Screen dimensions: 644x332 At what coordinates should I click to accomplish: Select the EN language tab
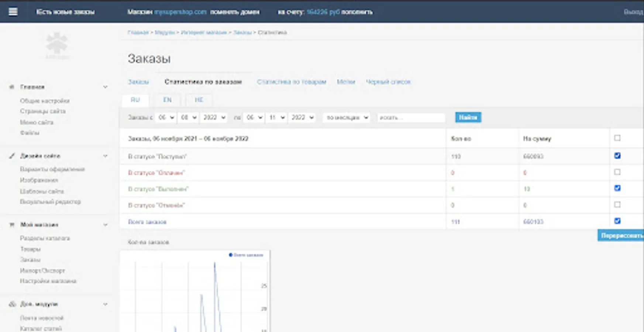coord(167,100)
